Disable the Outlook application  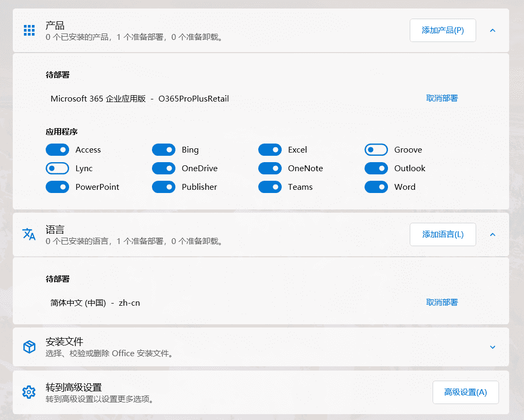click(376, 168)
